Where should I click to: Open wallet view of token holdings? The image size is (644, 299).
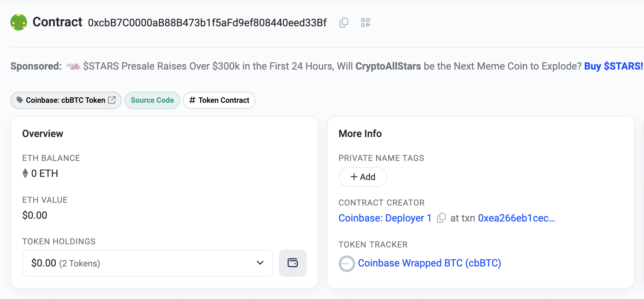point(293,263)
